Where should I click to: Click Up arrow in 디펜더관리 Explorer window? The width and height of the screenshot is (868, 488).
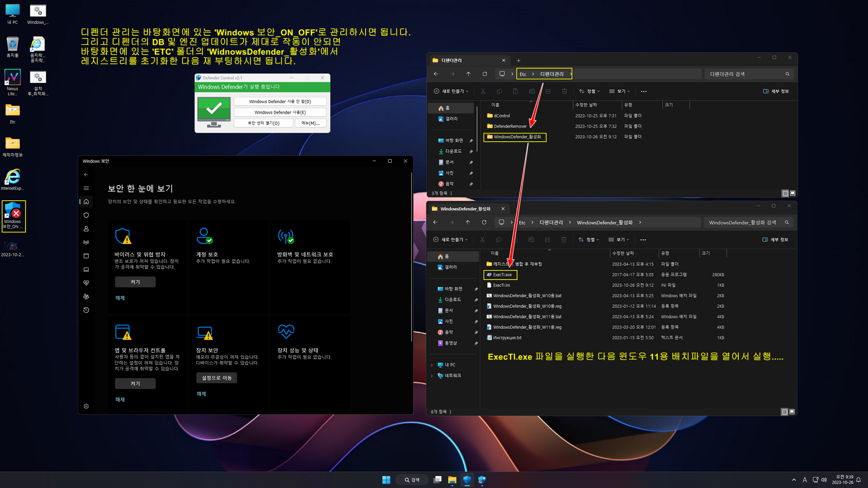(468, 74)
